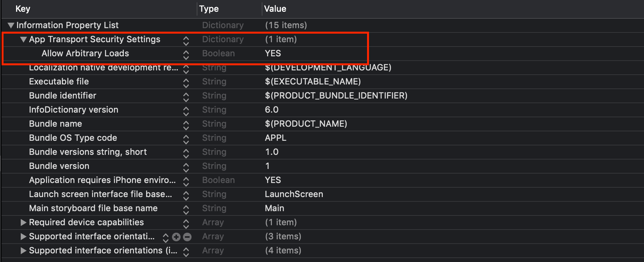Click the $(PRODUCT_NAME) value field

(306, 124)
